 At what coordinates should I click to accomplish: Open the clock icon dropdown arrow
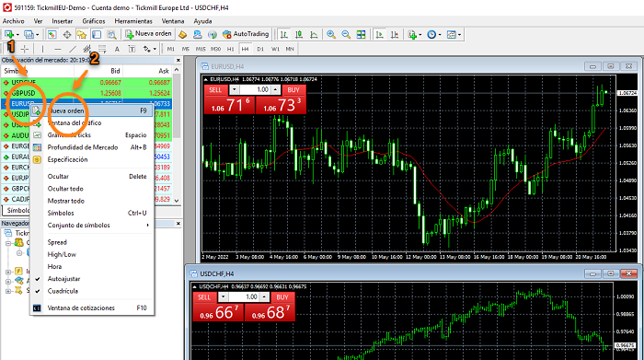pos(440,34)
